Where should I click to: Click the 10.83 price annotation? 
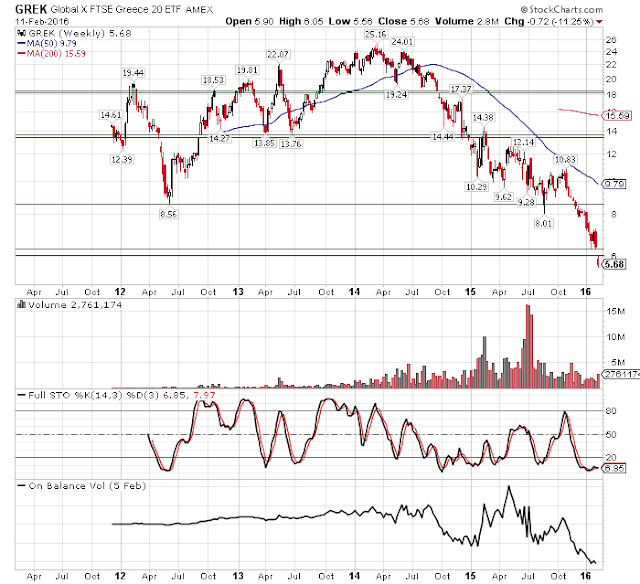click(565, 160)
